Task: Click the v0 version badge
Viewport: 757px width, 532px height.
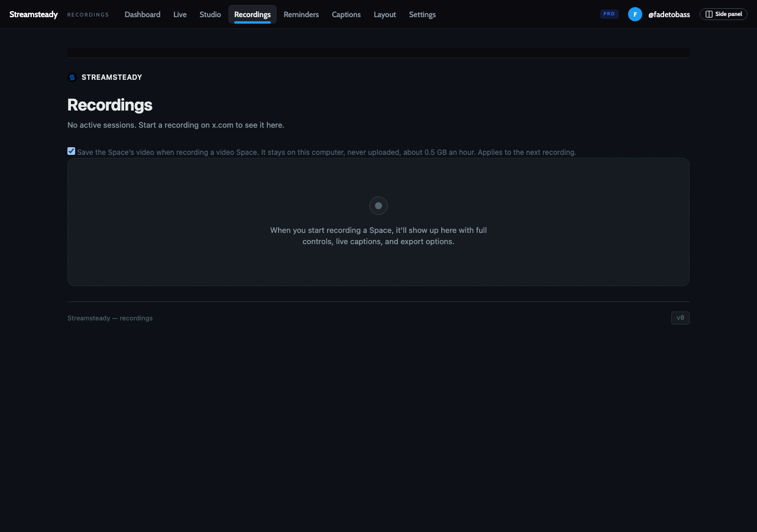Action: [x=680, y=318]
